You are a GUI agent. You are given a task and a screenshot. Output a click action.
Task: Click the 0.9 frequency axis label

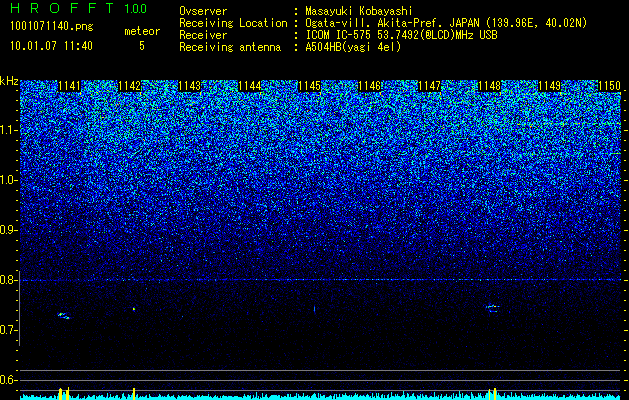[x=8, y=230]
